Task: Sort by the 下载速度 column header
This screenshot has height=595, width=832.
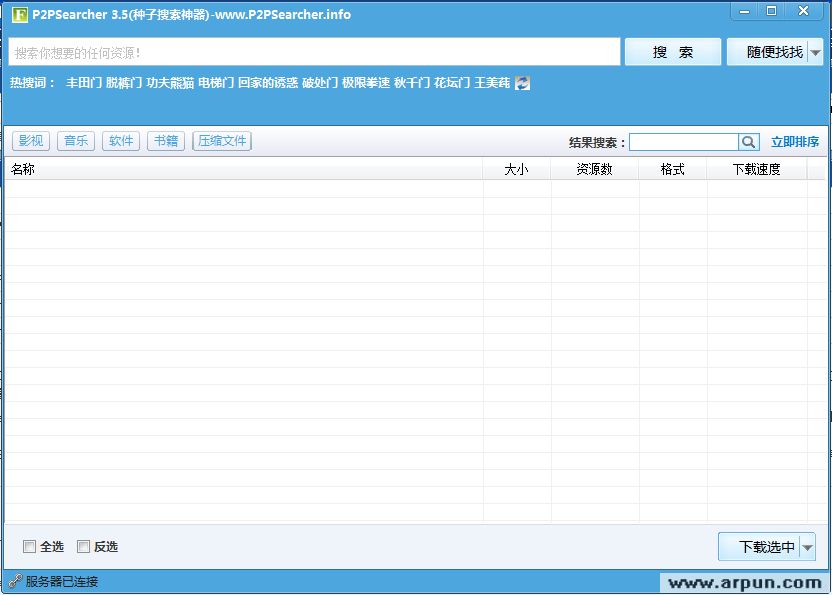Action: pos(757,169)
